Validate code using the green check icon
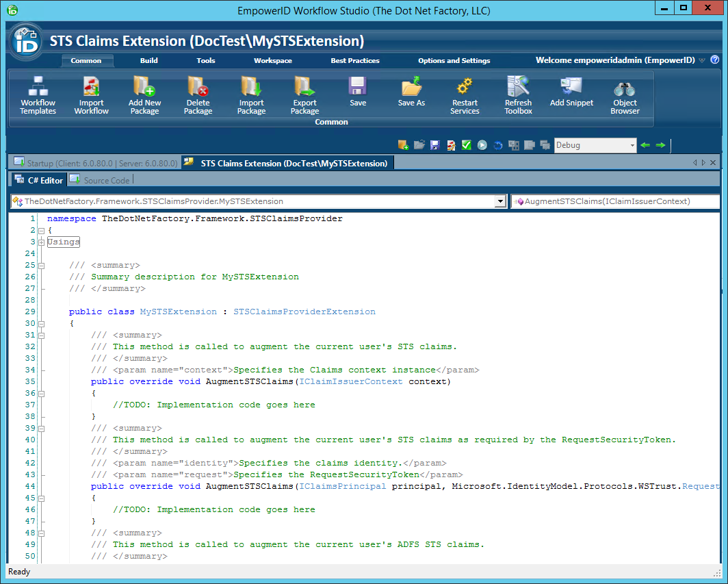 (466, 145)
